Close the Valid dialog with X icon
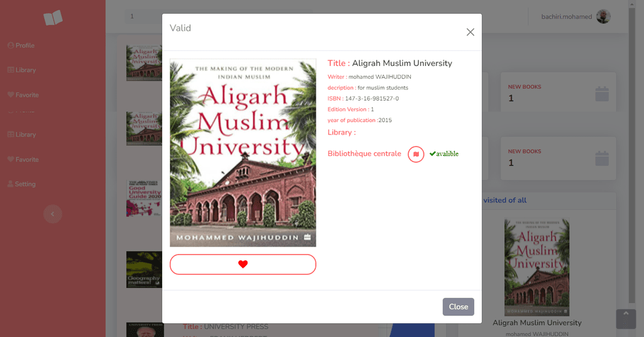Screen dimensions: 644x337 [470, 32]
